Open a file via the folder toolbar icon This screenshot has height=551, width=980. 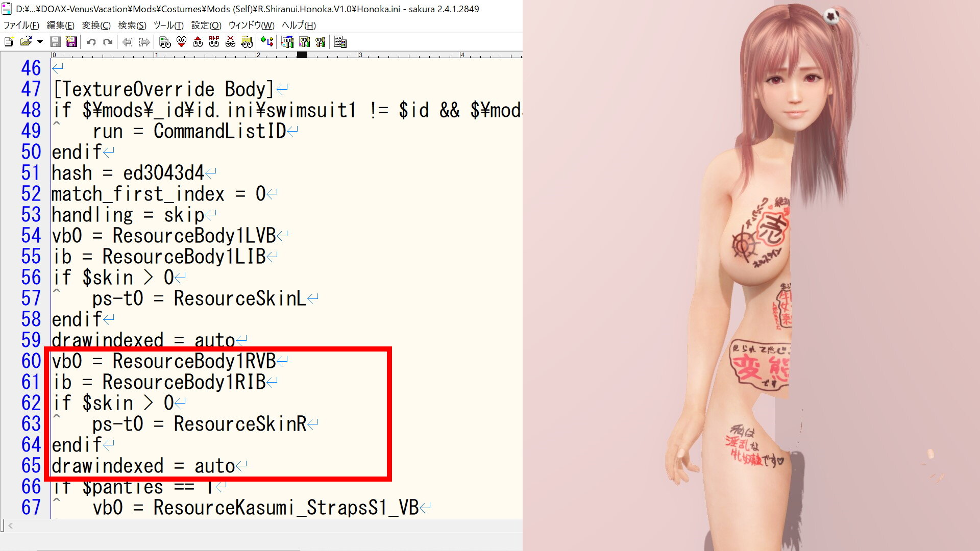click(x=26, y=42)
